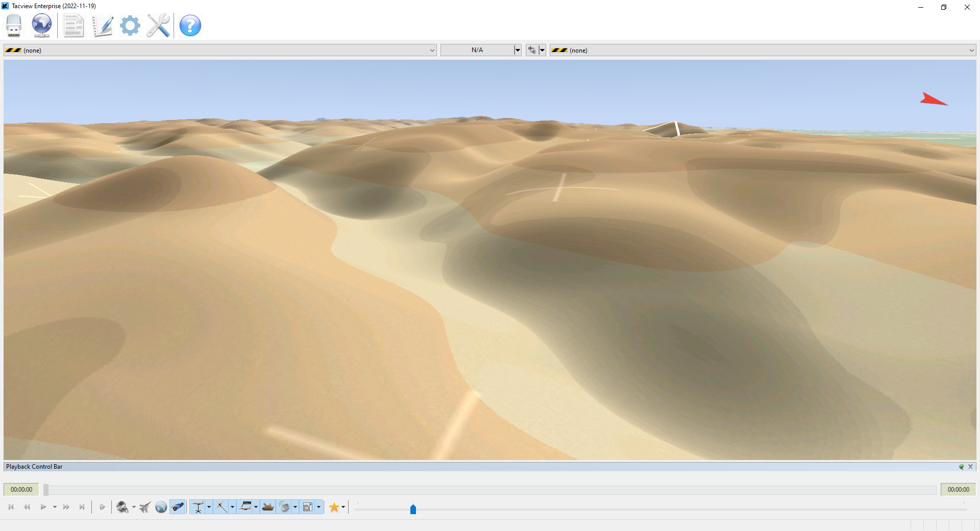Open the blue question mark help menu
Screen dimensions: 980x531
tap(190, 26)
